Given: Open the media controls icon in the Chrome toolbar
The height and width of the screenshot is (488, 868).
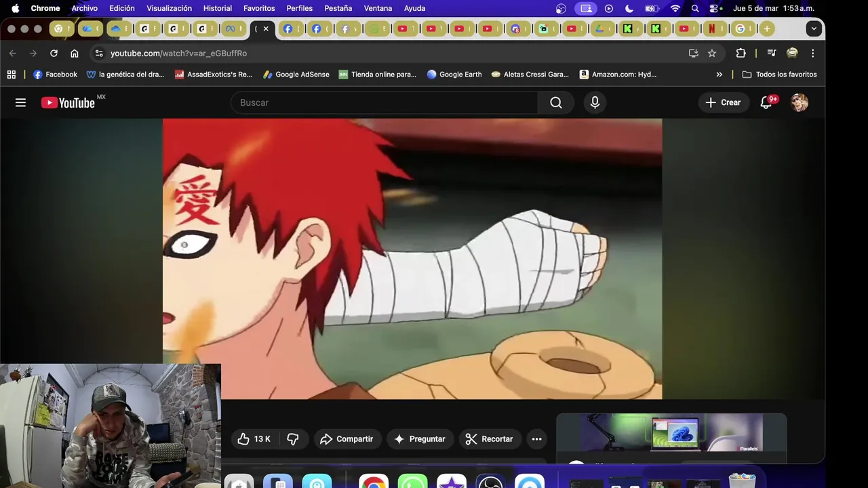Looking at the screenshot, I should click(771, 53).
